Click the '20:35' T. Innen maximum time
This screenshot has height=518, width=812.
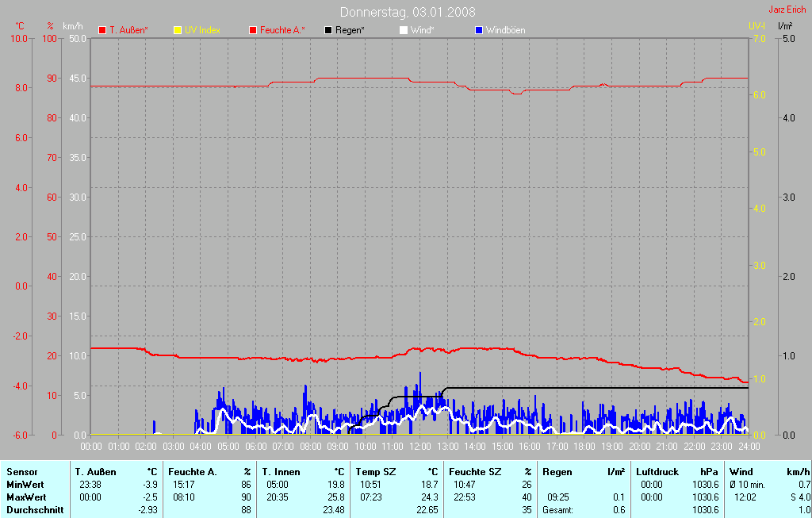(x=278, y=497)
